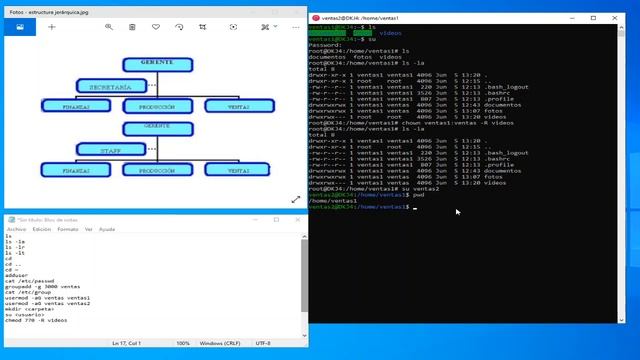Click the SECRETARÍA box in the diagram
This screenshot has width=640, height=360.
[111, 86]
